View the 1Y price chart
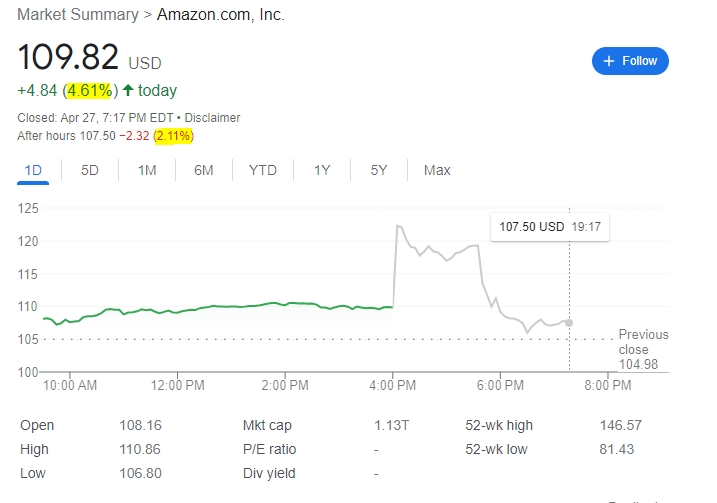This screenshot has width=717, height=503. coord(322,170)
